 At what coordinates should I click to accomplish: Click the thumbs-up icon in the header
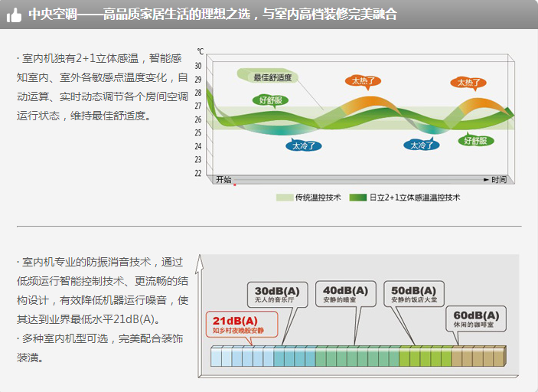click(x=14, y=14)
